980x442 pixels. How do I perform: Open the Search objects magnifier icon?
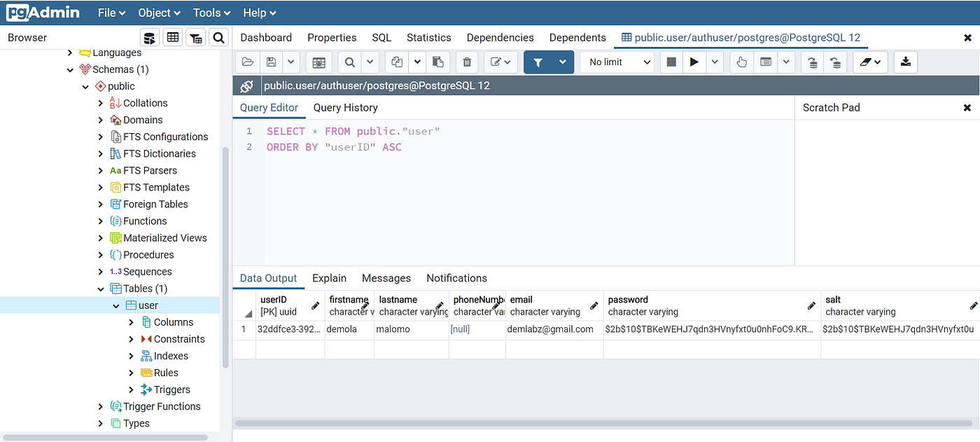[x=218, y=36]
